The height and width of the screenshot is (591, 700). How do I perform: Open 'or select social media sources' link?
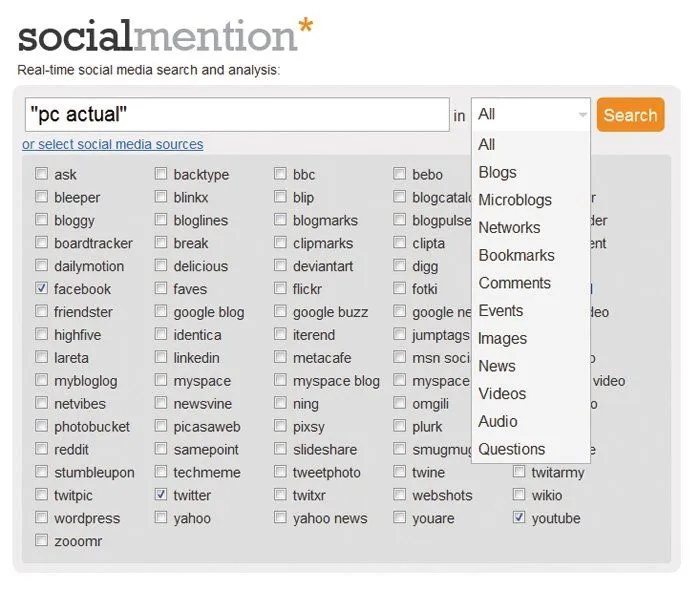coord(112,144)
